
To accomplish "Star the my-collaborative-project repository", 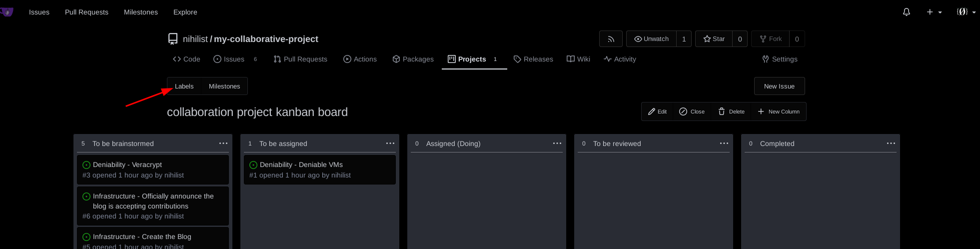I will tap(714, 39).
